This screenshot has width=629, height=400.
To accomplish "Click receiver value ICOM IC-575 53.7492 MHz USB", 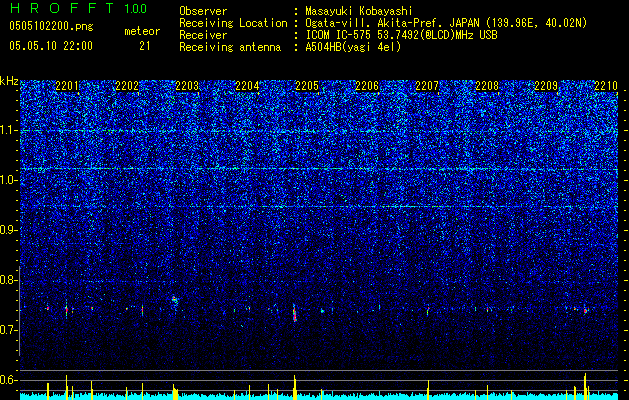I will (401, 35).
